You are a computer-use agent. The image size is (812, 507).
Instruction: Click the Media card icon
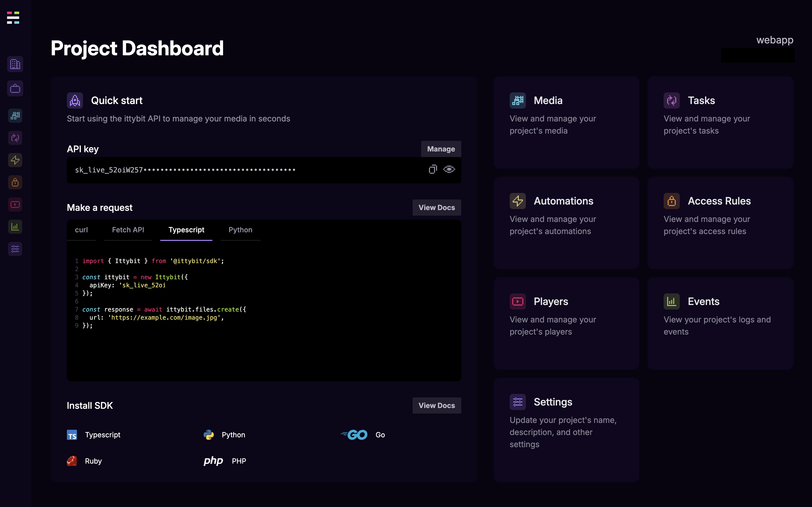(x=518, y=100)
